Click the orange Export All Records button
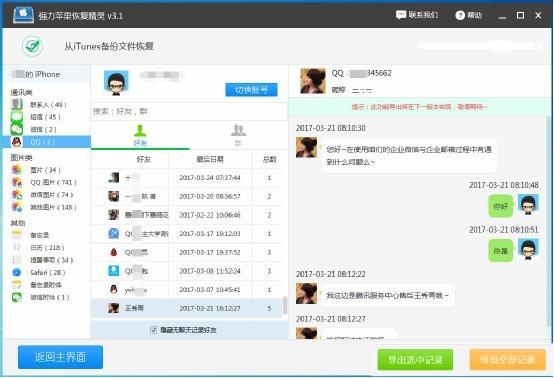This screenshot has width=554, height=378. (508, 360)
